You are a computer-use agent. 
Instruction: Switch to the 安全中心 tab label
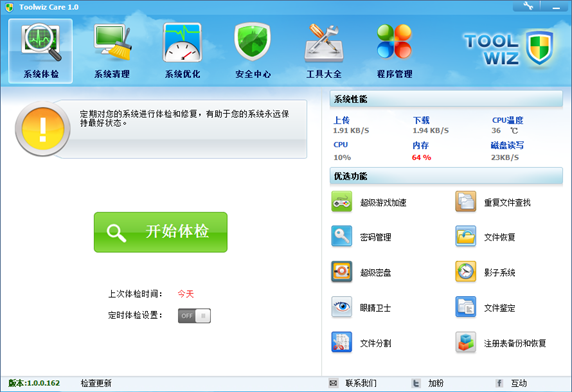(x=253, y=74)
